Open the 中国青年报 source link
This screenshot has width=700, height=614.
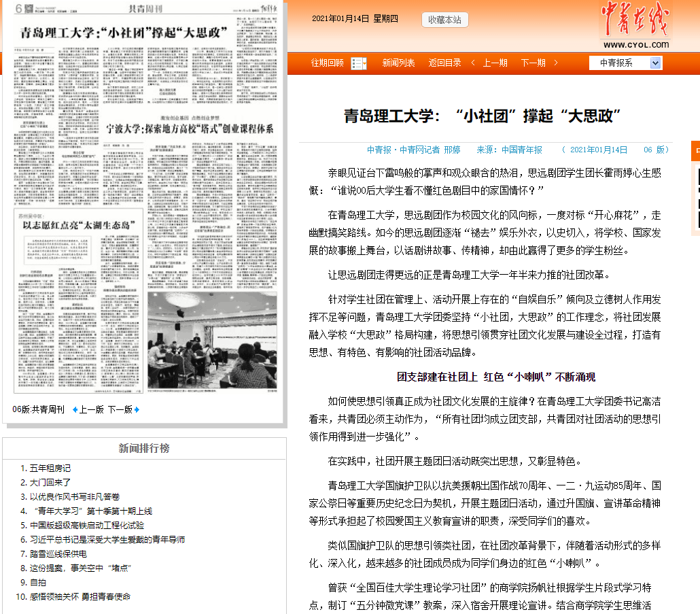coord(521,150)
